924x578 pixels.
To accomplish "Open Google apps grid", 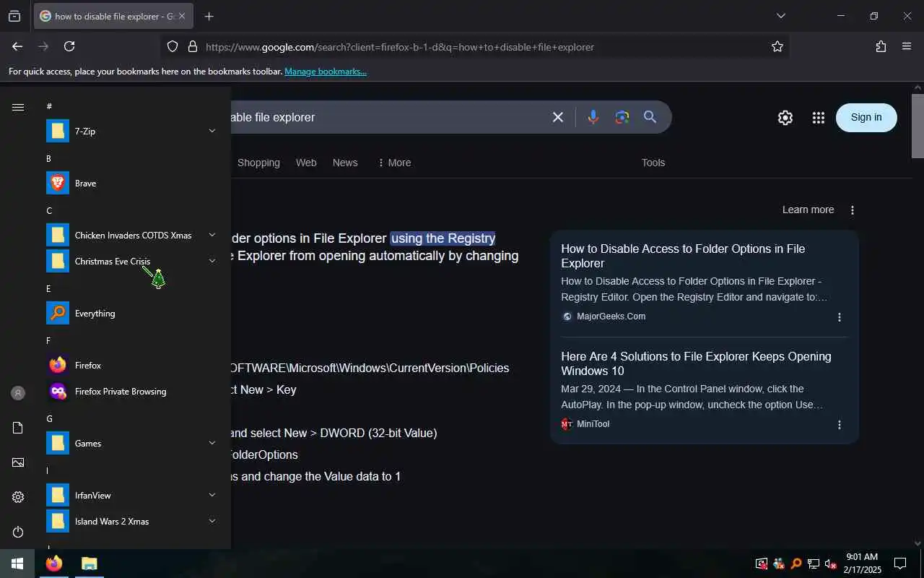I will point(818,118).
